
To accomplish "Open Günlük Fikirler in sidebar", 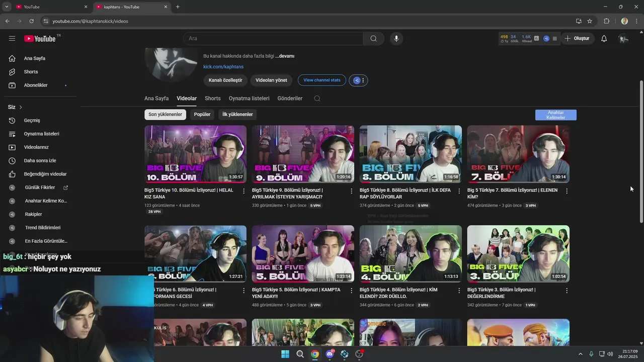I will 40,188.
